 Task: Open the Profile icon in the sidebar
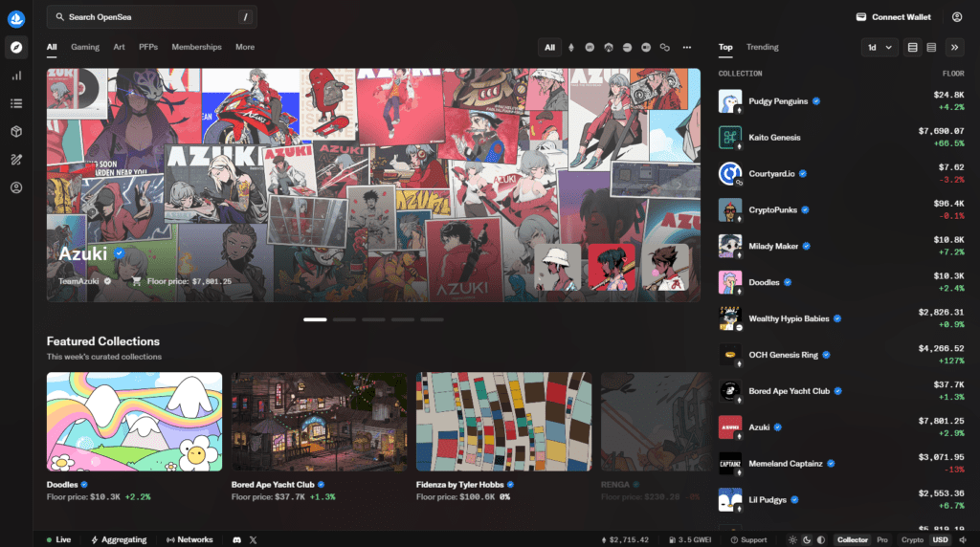pyautogui.click(x=16, y=187)
